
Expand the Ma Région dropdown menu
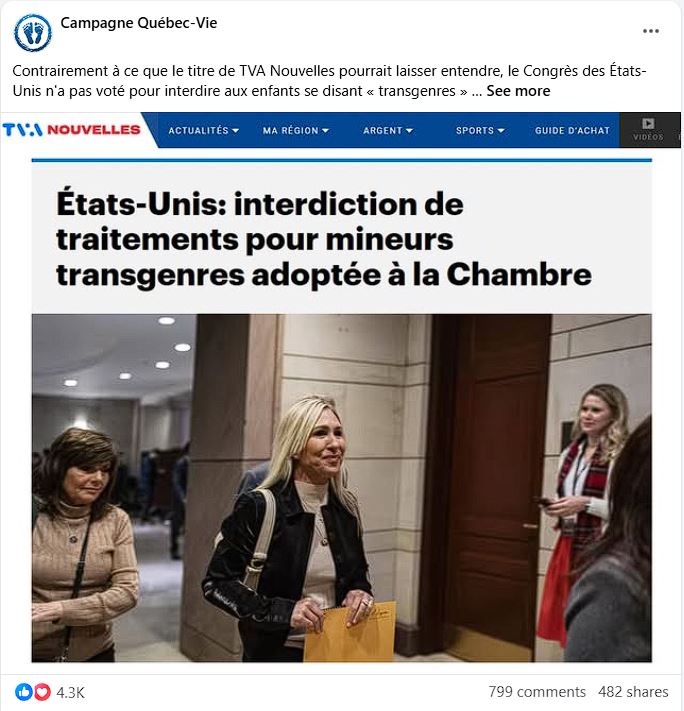coord(296,131)
